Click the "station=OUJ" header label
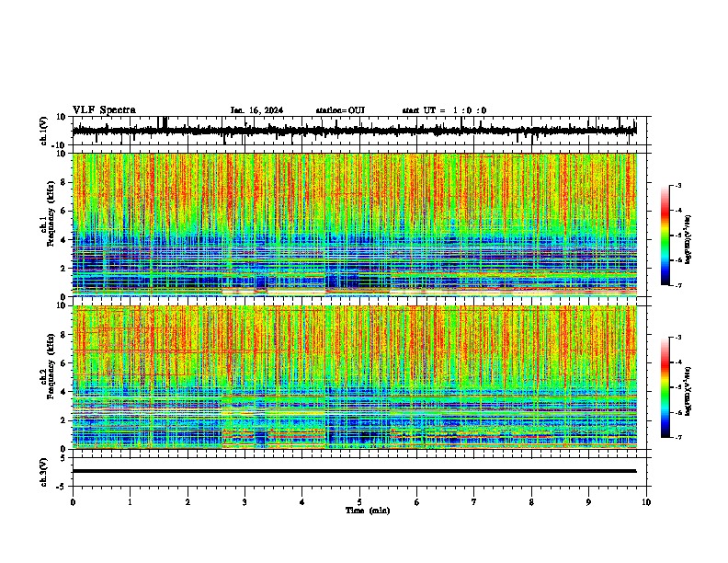 [x=340, y=110]
